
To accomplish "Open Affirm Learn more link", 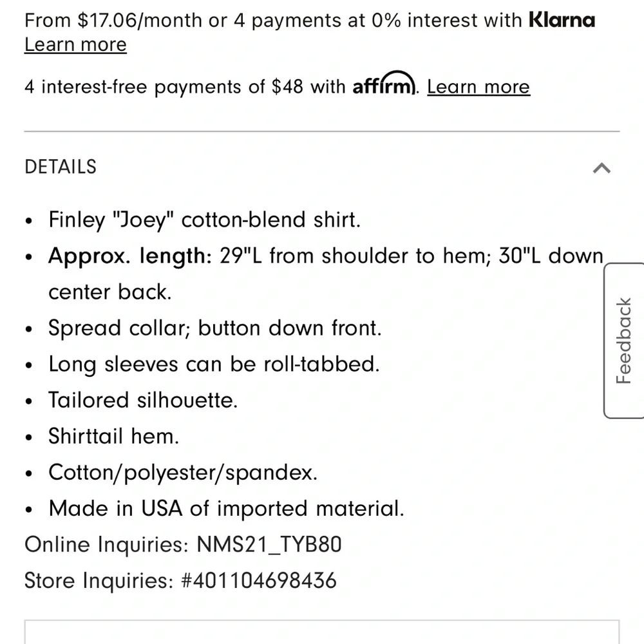I will click(478, 87).
